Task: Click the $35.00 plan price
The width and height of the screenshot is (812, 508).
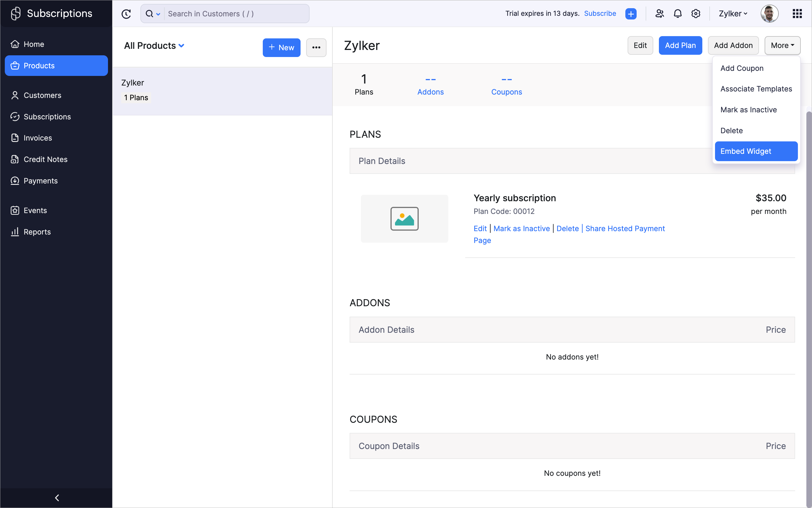Action: [x=771, y=198]
